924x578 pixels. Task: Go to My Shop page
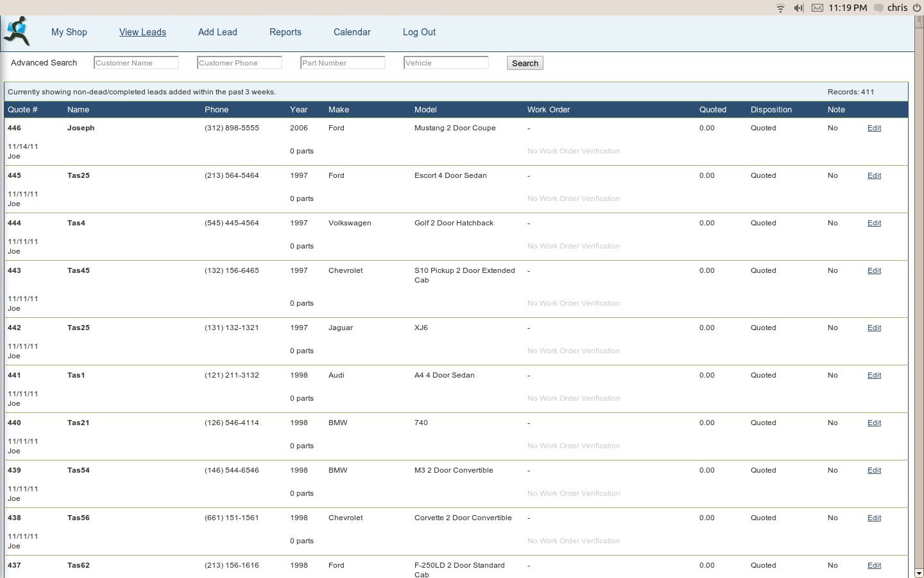tap(69, 32)
